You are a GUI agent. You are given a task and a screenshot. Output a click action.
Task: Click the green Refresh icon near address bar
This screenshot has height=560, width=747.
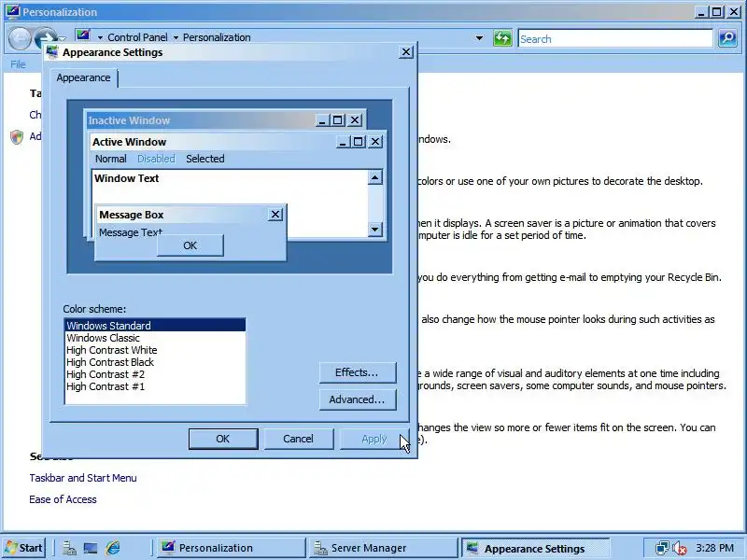coord(502,38)
